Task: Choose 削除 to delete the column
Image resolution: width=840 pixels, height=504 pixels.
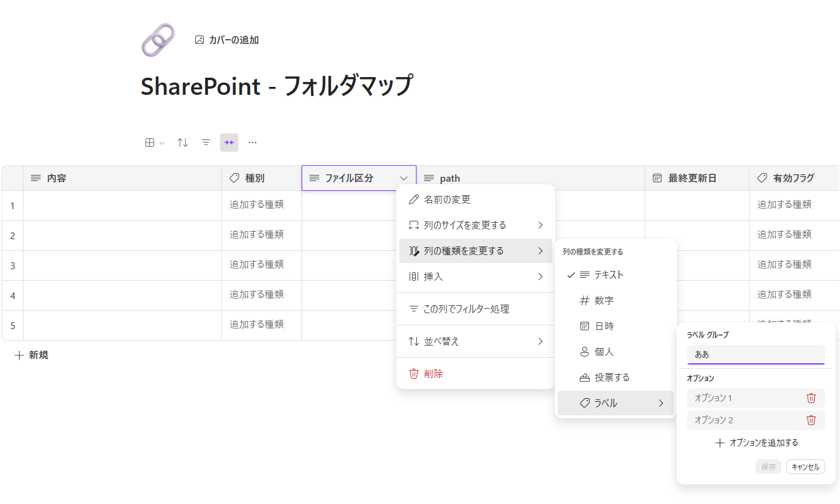Action: [476, 374]
